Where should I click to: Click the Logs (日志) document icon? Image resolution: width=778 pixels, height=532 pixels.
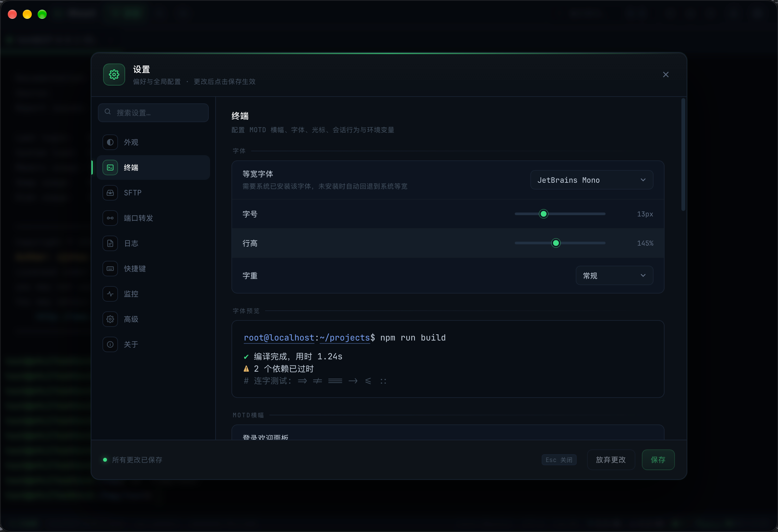(110, 243)
